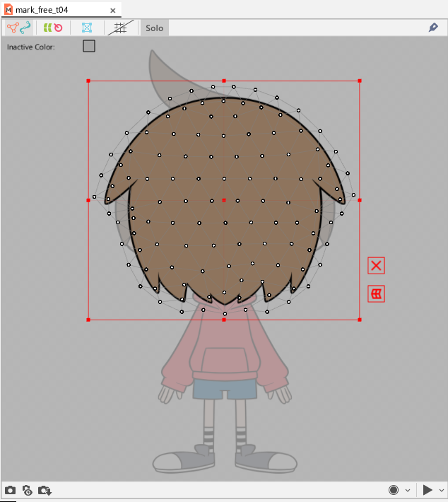Image resolution: width=448 pixels, height=502 pixels.
Task: Click the camera snapshot icon
Action: 10,490
